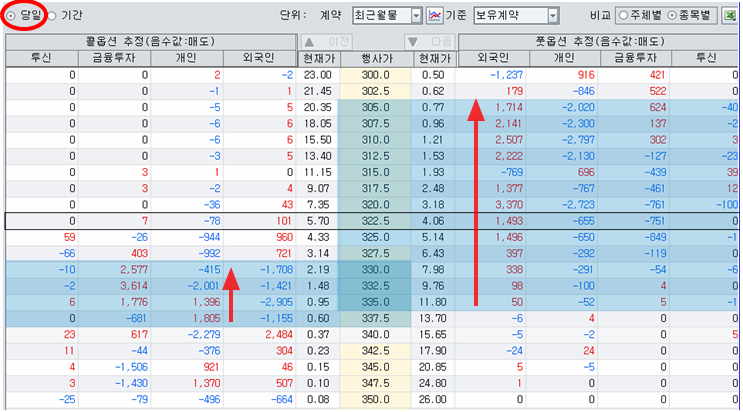Select the 당일 radio button

pyautogui.click(x=11, y=16)
